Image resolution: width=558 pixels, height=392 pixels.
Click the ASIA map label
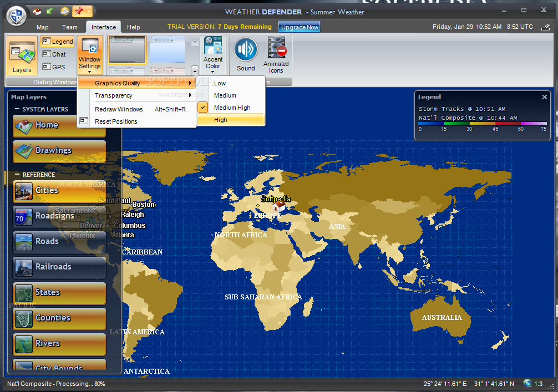[337, 227]
